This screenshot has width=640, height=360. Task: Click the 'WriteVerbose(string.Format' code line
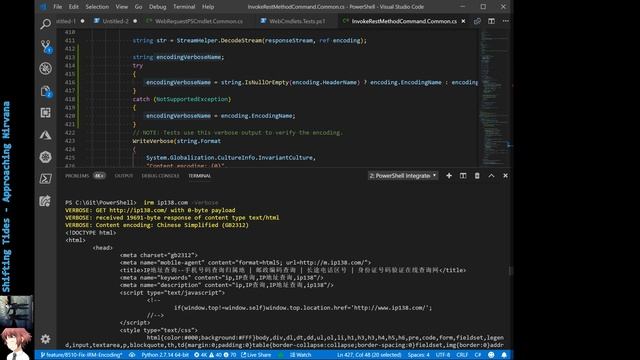[176, 141]
